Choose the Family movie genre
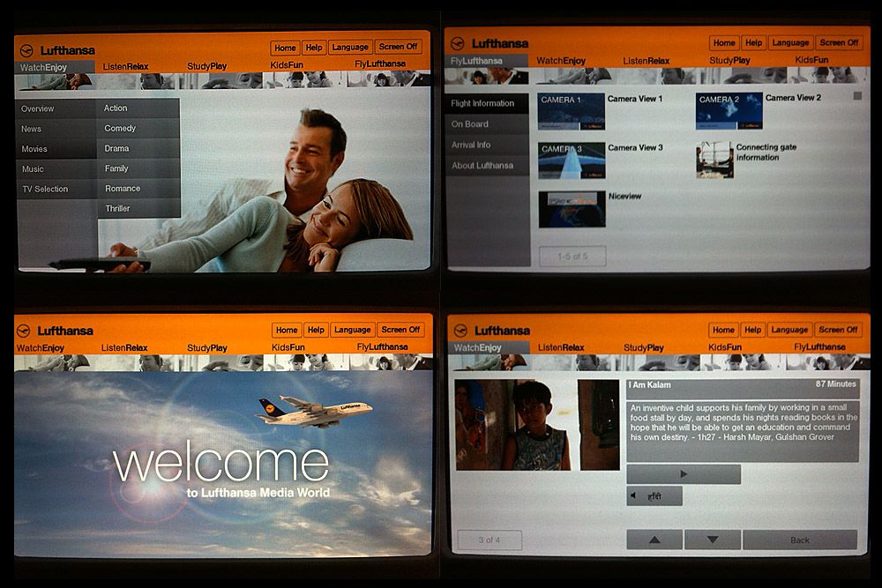Viewport: 882px width, 588px height. tap(139, 168)
